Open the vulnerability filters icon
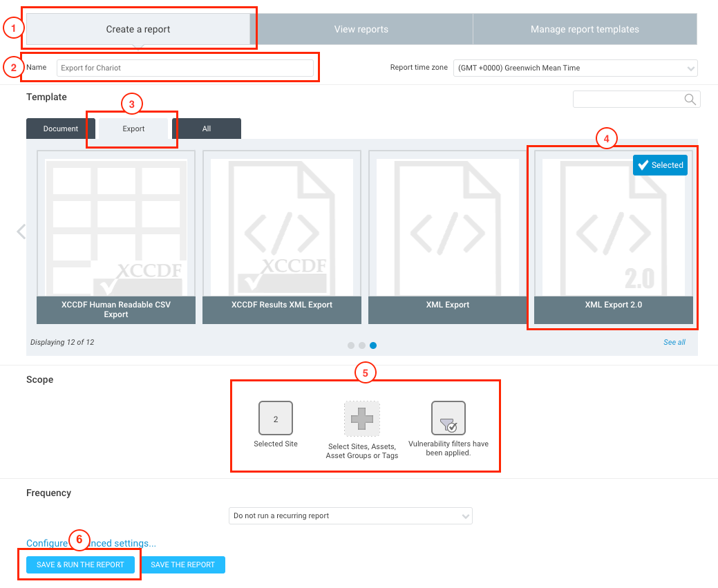 [x=448, y=418]
